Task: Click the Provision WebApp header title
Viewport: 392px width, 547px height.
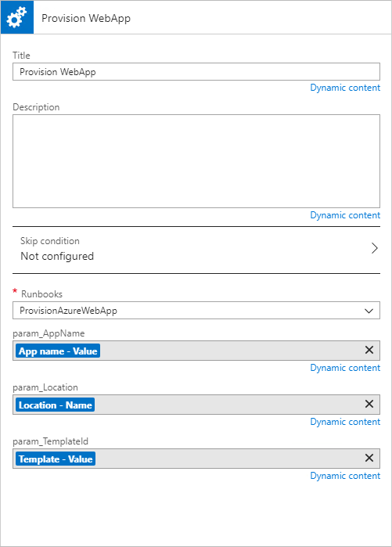Action: 86,18
